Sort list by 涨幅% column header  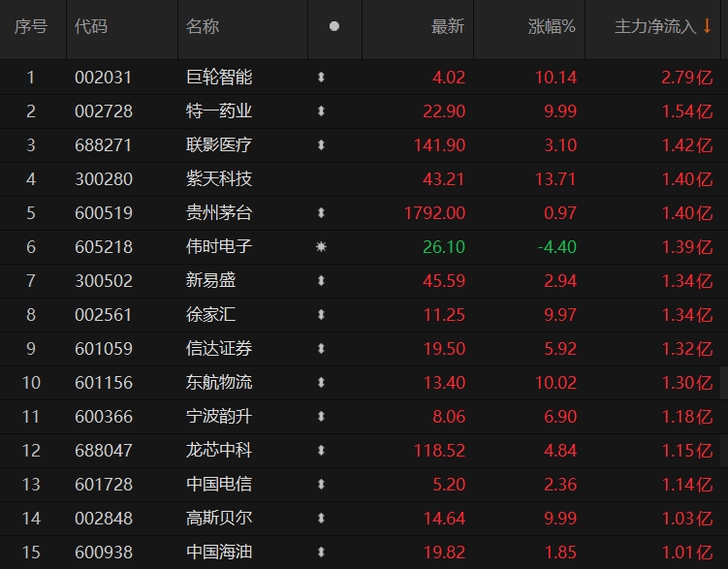click(552, 27)
